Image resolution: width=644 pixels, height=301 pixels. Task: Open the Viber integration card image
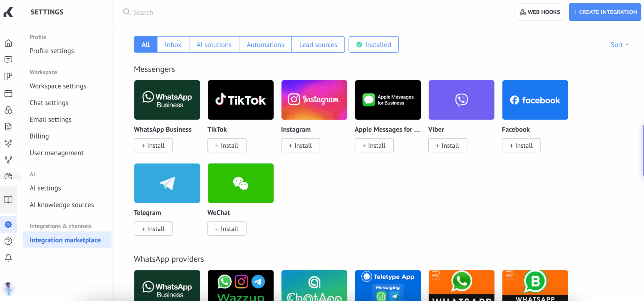click(461, 100)
